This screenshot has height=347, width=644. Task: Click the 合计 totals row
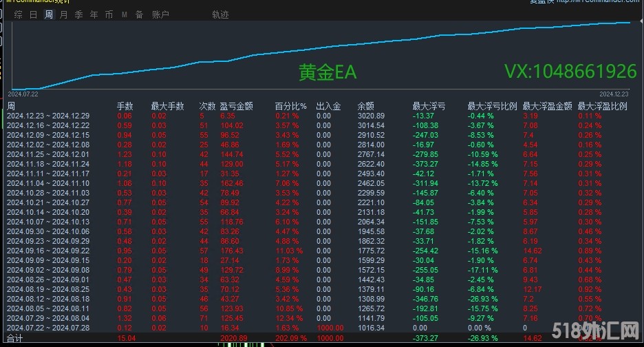[x=15, y=339]
